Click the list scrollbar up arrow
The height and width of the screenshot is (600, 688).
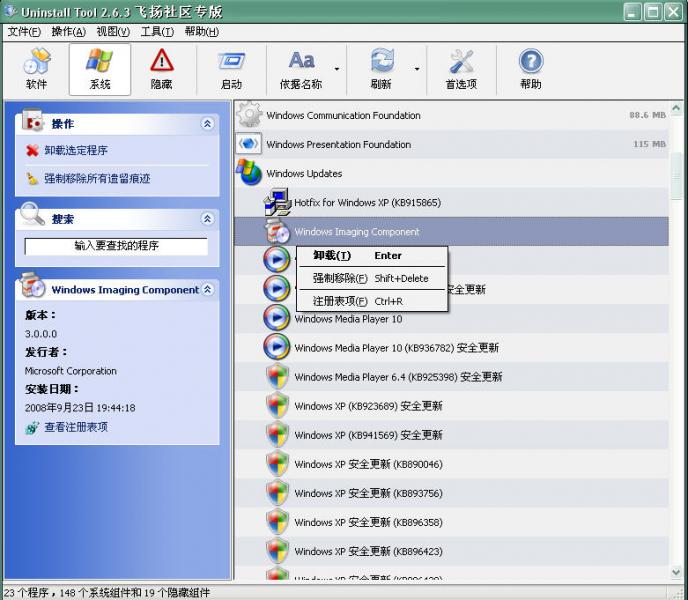pyautogui.click(x=676, y=108)
